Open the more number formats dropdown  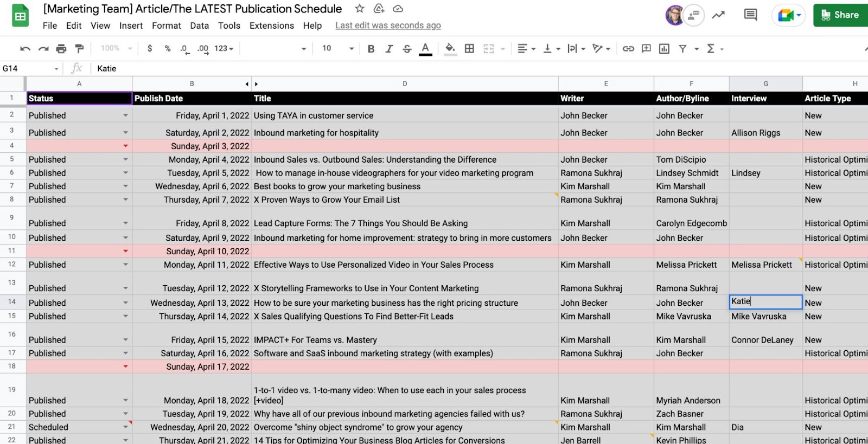(x=224, y=48)
